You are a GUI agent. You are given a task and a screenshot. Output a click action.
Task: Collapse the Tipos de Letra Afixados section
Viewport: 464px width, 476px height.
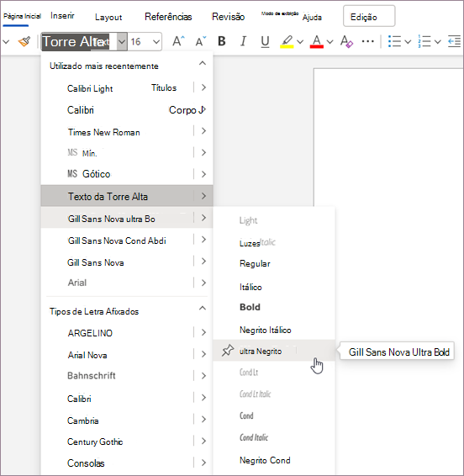(203, 308)
